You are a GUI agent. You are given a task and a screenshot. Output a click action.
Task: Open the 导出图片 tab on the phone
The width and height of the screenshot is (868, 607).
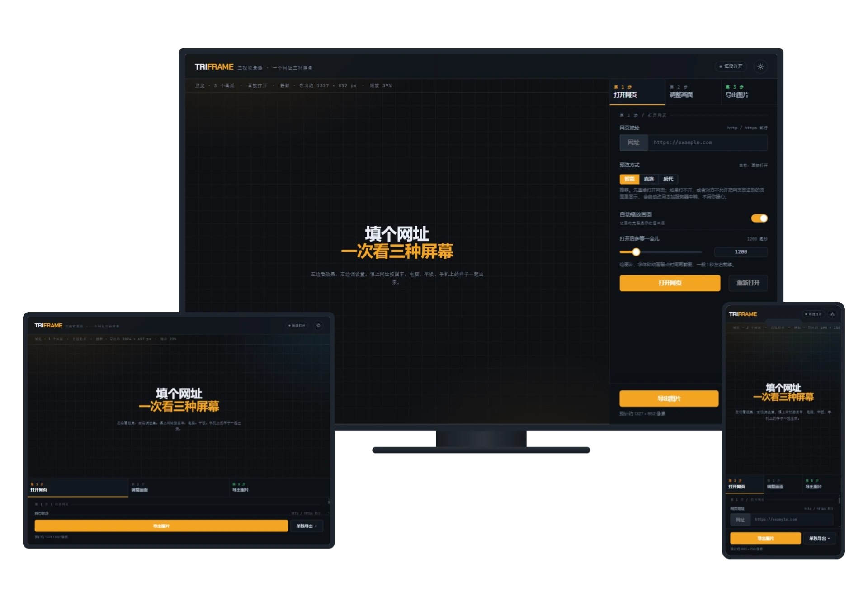point(821,484)
